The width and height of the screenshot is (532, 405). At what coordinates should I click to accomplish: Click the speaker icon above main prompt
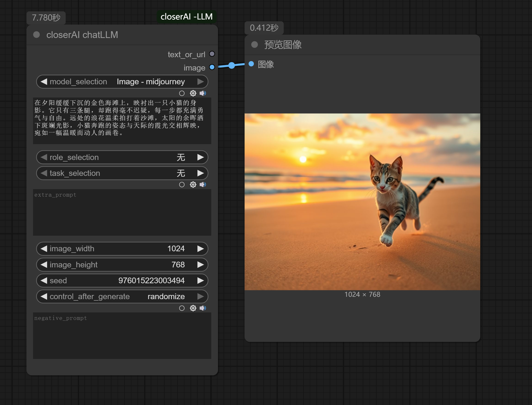[203, 93]
